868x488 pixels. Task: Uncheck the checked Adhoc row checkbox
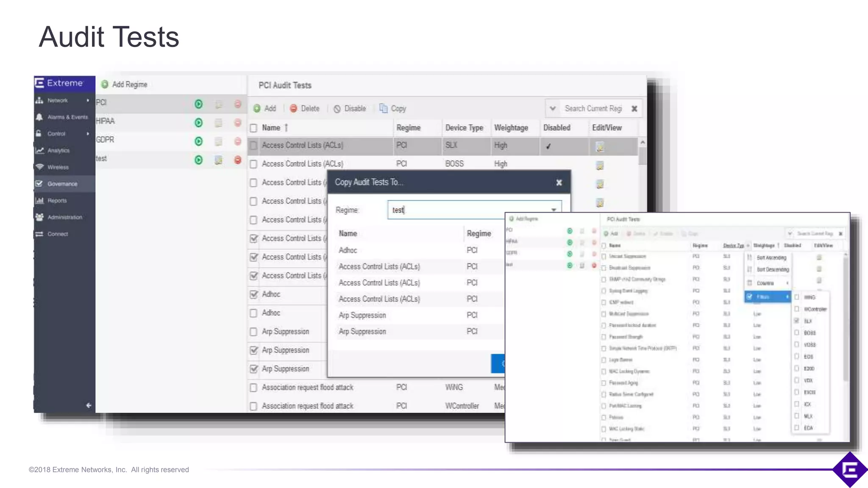pos(253,294)
